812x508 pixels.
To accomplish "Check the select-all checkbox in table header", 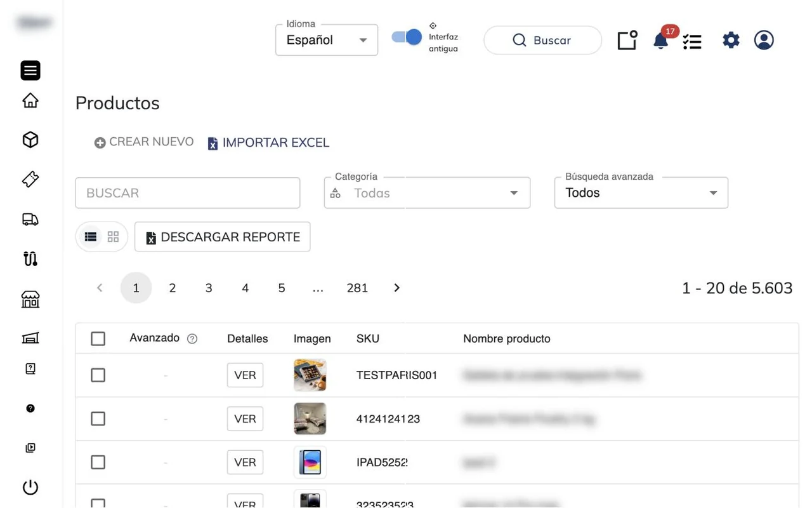I will pos(98,338).
